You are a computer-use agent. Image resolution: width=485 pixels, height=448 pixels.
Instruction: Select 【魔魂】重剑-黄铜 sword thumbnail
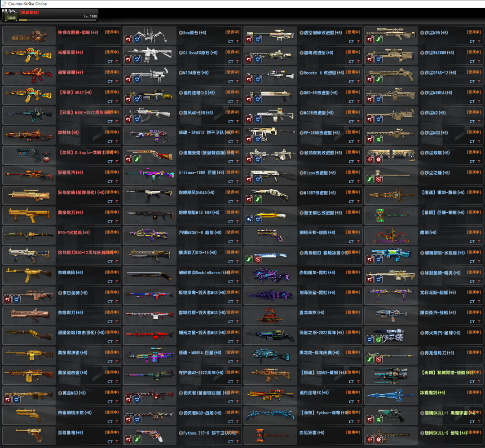391,195
